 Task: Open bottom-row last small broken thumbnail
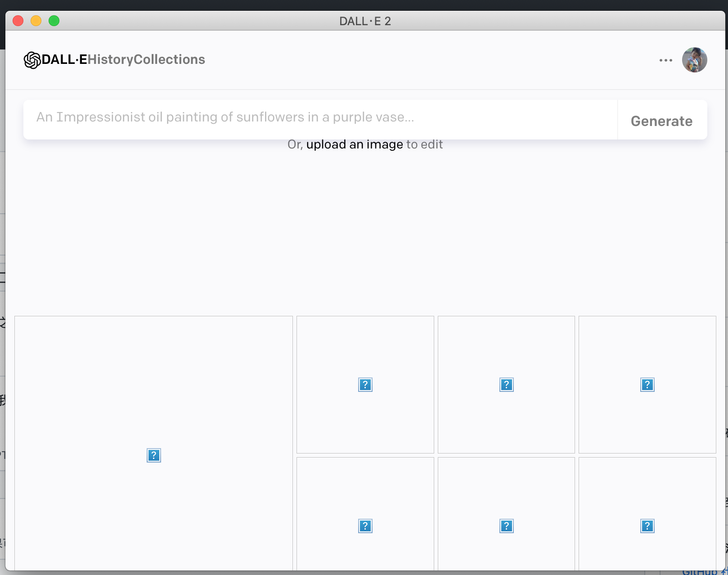647,514
